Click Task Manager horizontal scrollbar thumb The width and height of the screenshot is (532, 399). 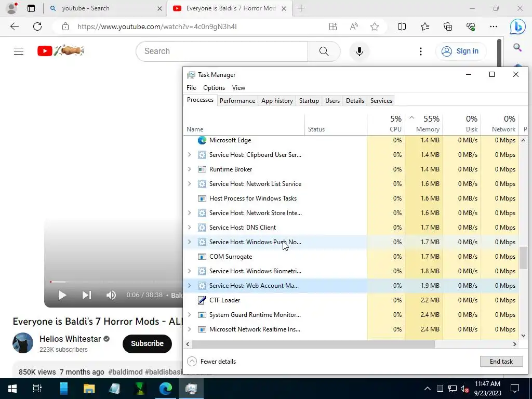[313, 344]
